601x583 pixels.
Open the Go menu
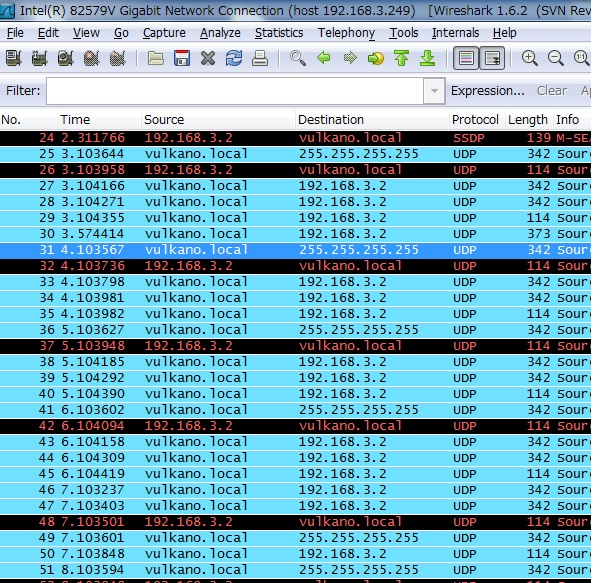(121, 33)
